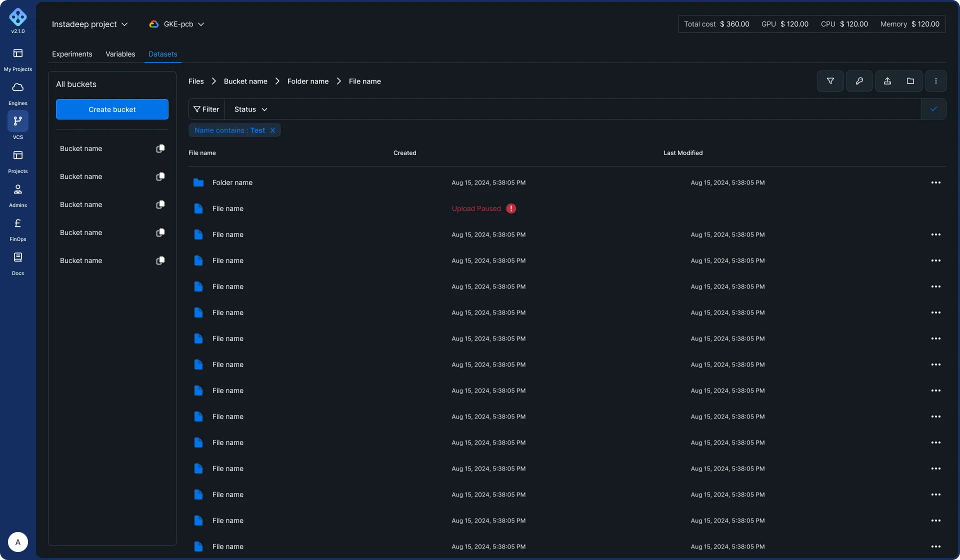
Task: Open the Engines cloud icon in sidebar
Action: click(x=18, y=88)
